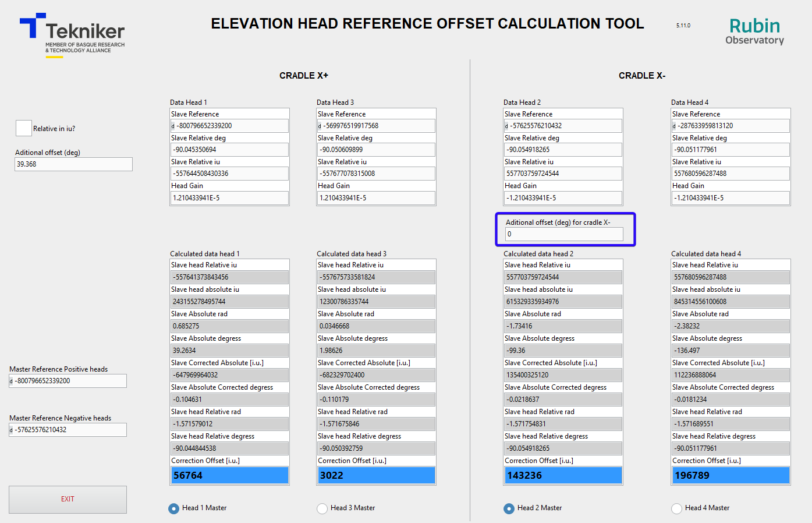Click Data Head 4 Slave Relative iu field
The height and width of the screenshot is (523, 812).
tap(731, 174)
